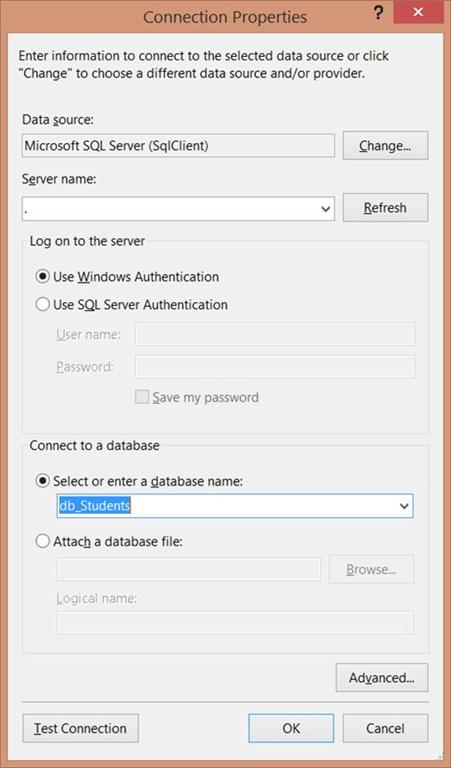Refresh the server name list

[385, 208]
